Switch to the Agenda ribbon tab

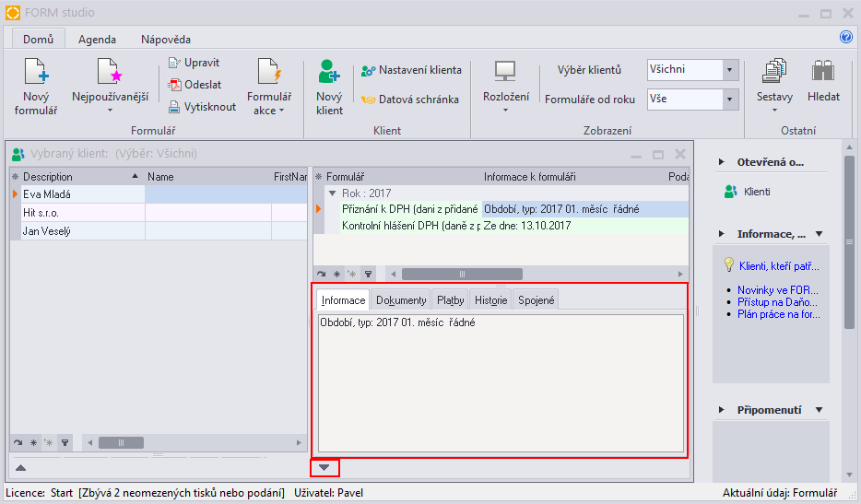click(97, 40)
